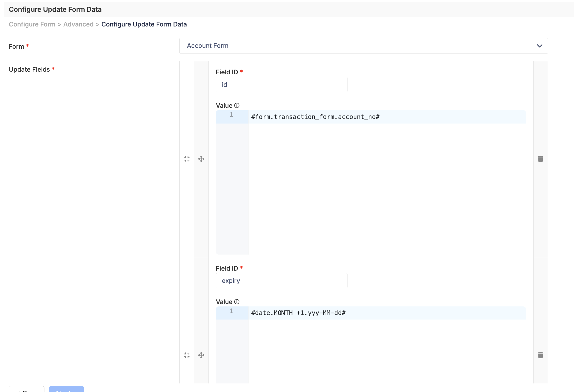Screen dimensions: 574x392
Task: Focus the Field ID input containing id
Action: 282,84
